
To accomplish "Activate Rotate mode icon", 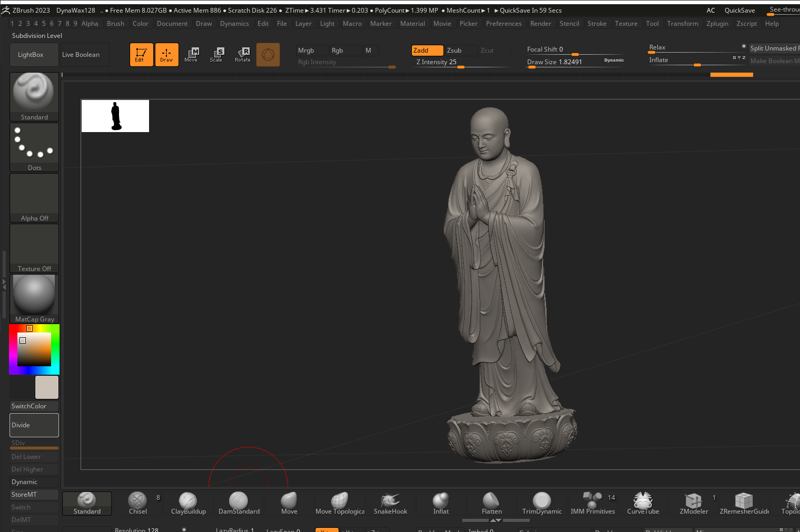I will pyautogui.click(x=243, y=55).
